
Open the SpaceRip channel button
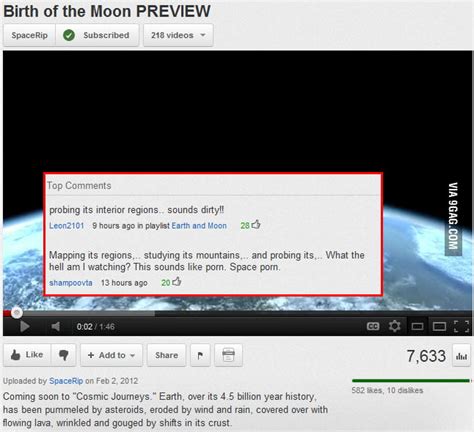29,35
